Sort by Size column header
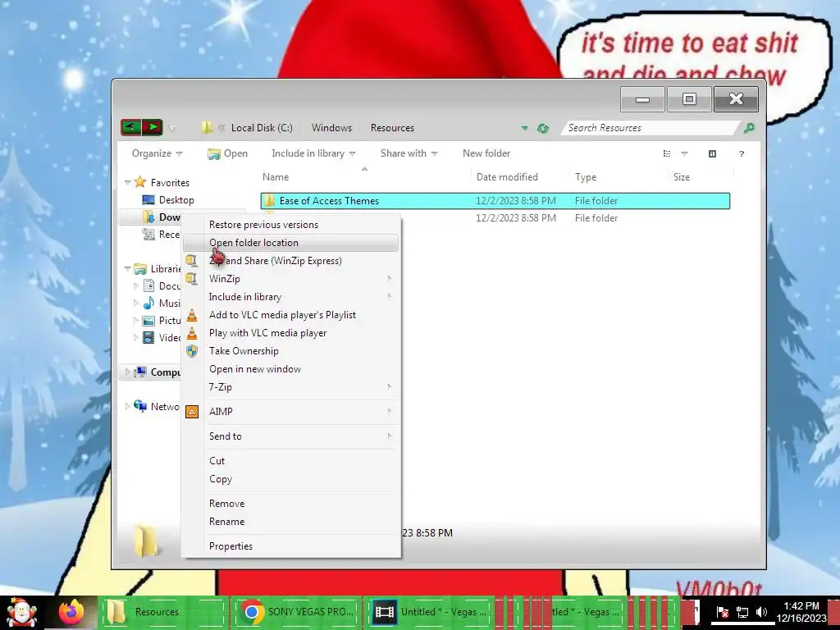Viewport: 840px width, 630px height. pyautogui.click(x=682, y=177)
